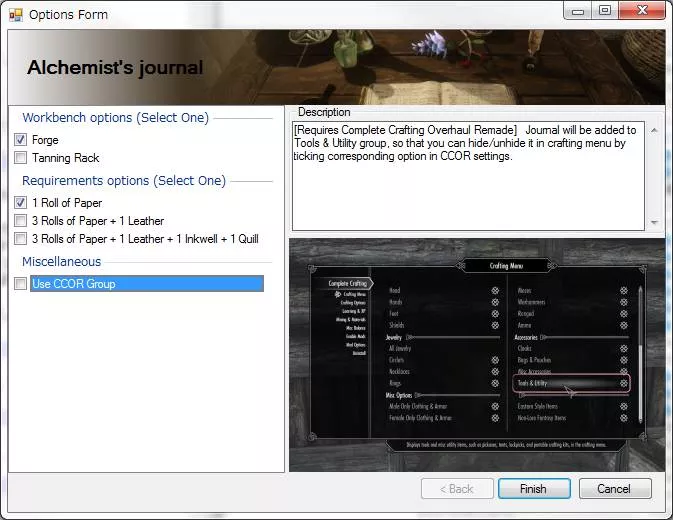Maximize the Options Form window
Viewport: 673px width, 520px height.
tap(605, 11)
